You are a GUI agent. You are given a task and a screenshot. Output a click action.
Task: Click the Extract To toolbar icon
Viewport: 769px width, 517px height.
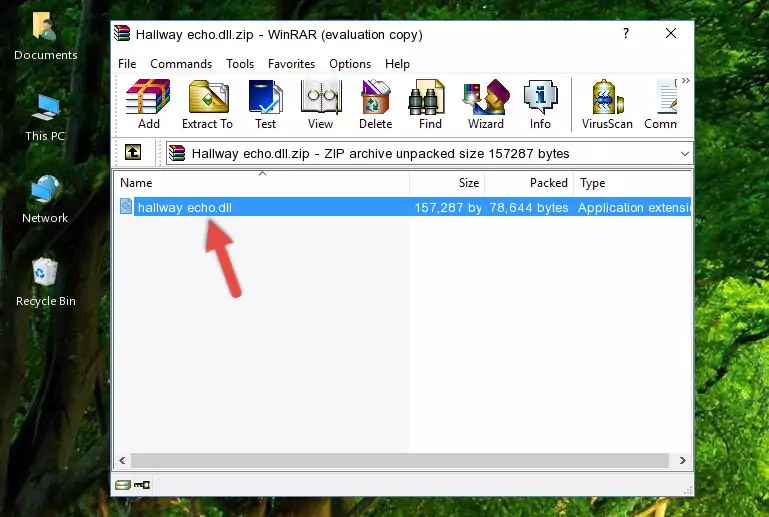pyautogui.click(x=207, y=104)
